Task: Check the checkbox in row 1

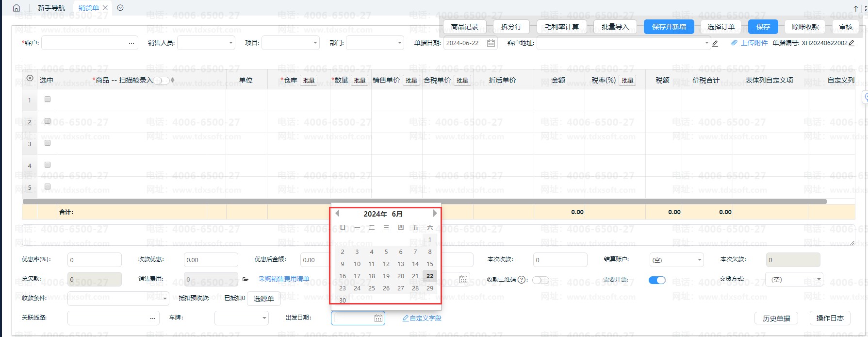Action: pyautogui.click(x=48, y=99)
